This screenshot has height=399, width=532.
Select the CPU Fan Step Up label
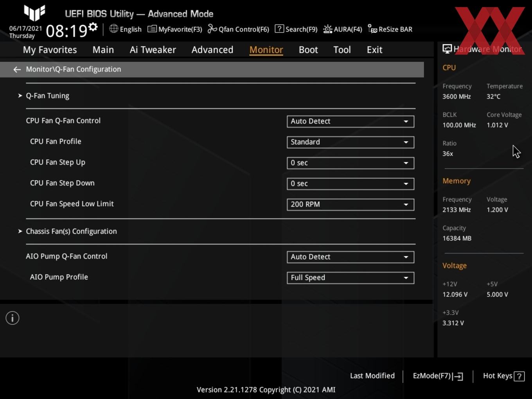point(58,162)
